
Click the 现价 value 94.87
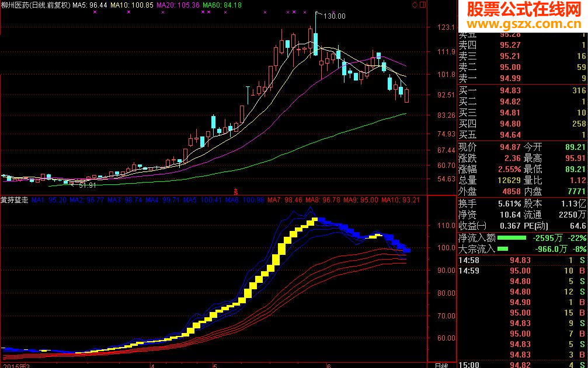click(510, 147)
